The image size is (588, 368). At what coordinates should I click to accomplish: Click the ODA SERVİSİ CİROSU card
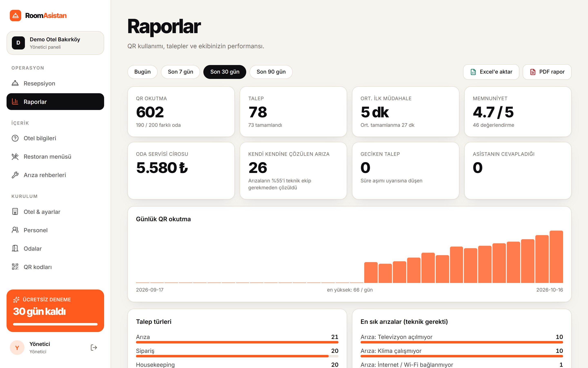[181, 171]
